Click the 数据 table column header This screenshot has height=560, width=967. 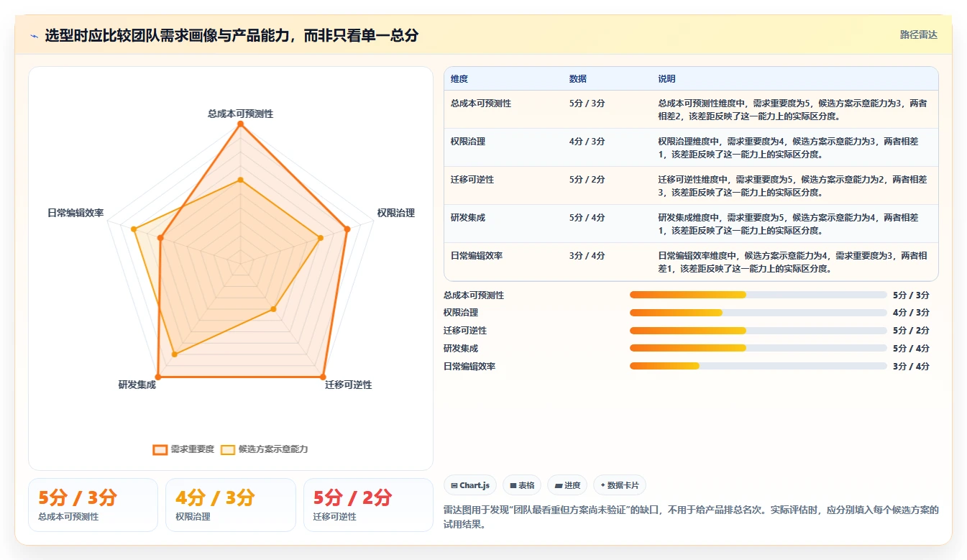[x=578, y=79]
